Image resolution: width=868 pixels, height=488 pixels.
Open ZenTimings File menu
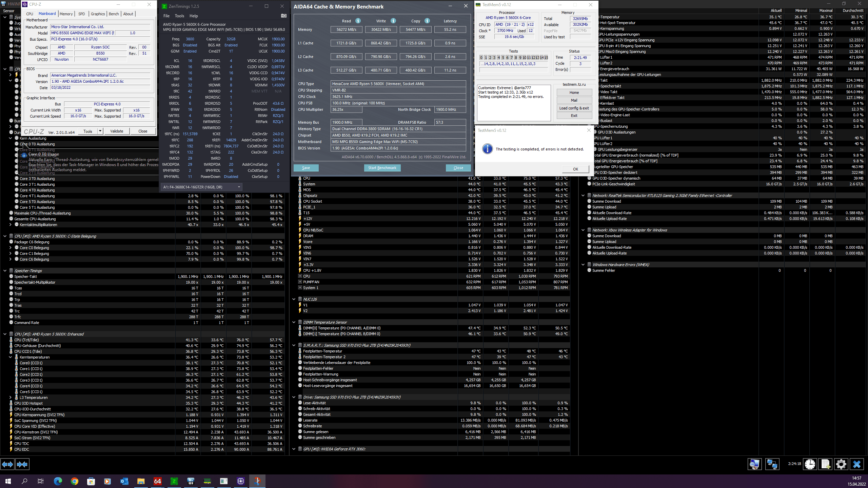pyautogui.click(x=166, y=16)
